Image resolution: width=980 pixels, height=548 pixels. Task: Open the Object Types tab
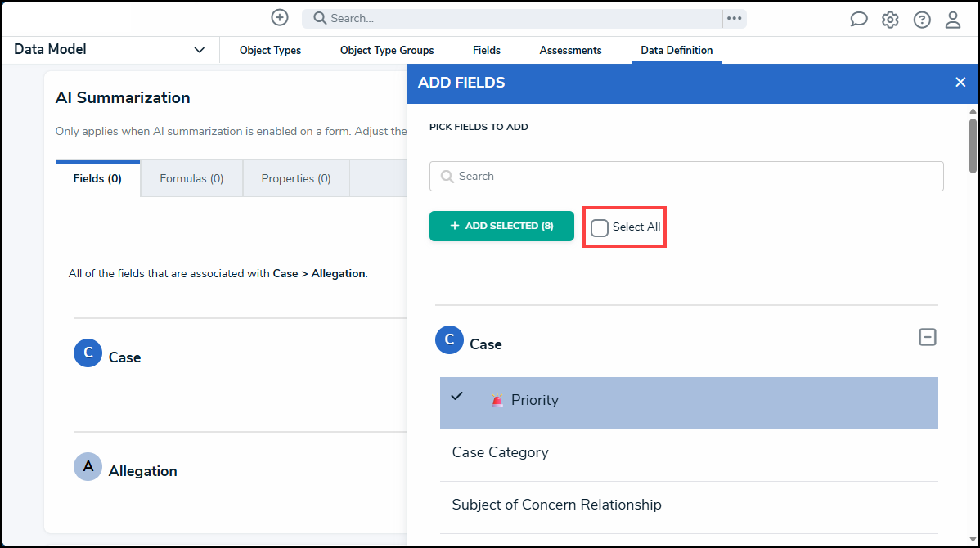[270, 51]
